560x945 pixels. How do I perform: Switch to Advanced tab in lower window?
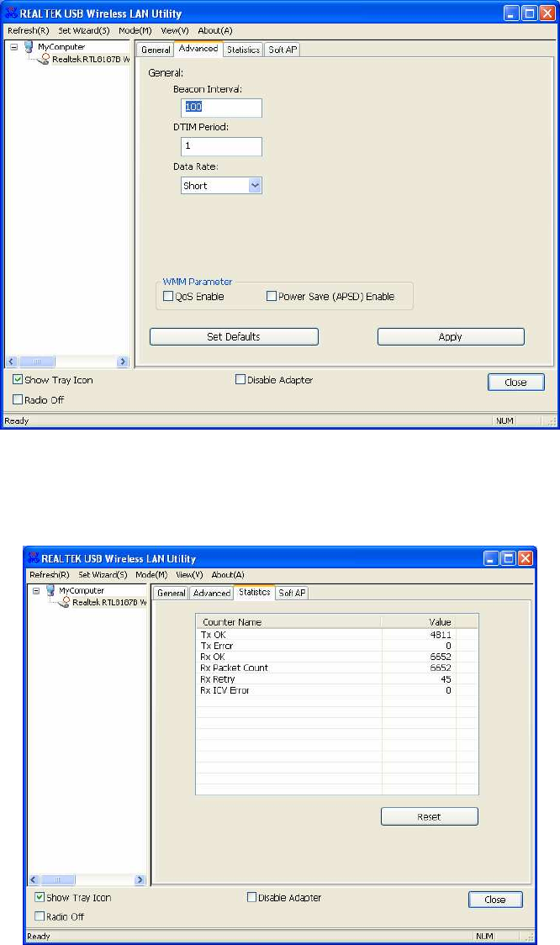[x=212, y=593]
